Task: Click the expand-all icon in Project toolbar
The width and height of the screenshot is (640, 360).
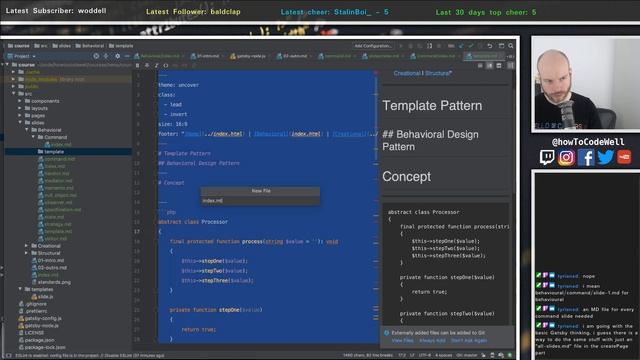Action: (107, 56)
